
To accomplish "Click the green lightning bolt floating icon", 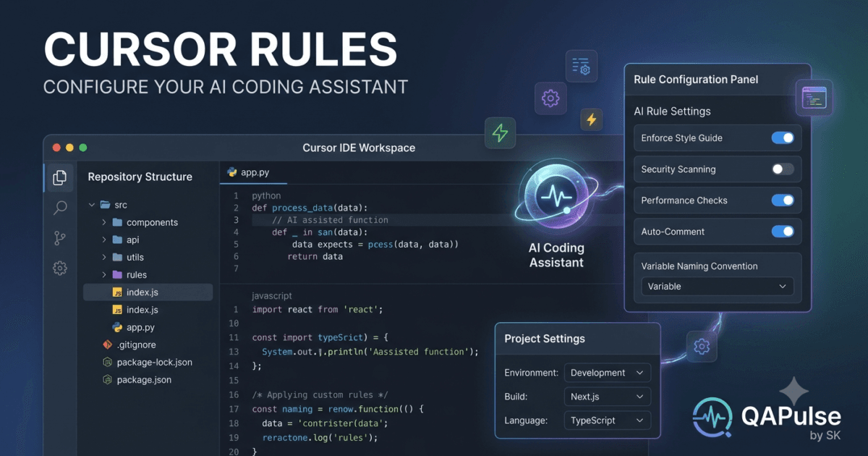I will coord(500,133).
